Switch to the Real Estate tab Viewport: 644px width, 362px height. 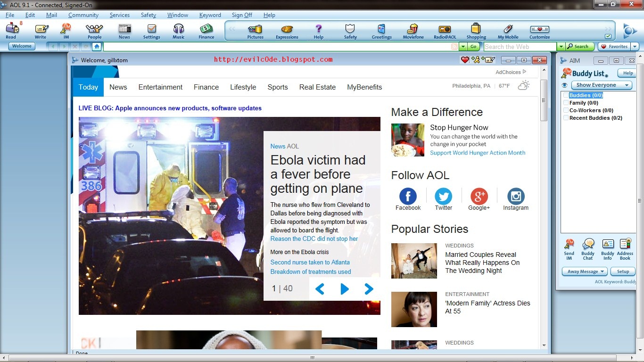click(317, 87)
